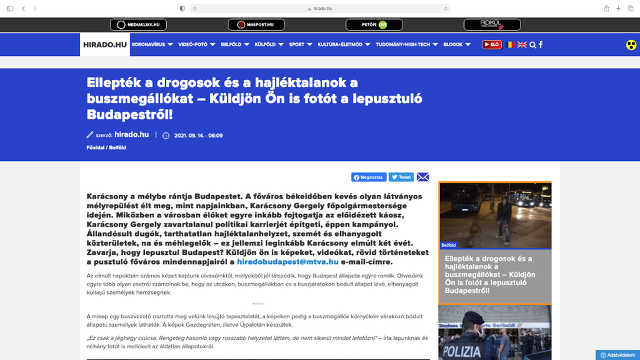Reload the page from address bar
Image resolution: width=640 pixels, height=360 pixels.
click(445, 9)
